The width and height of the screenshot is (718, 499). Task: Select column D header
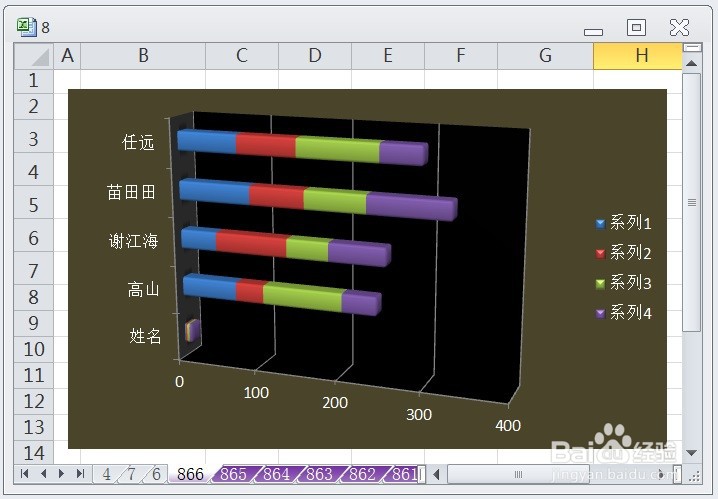click(315, 56)
